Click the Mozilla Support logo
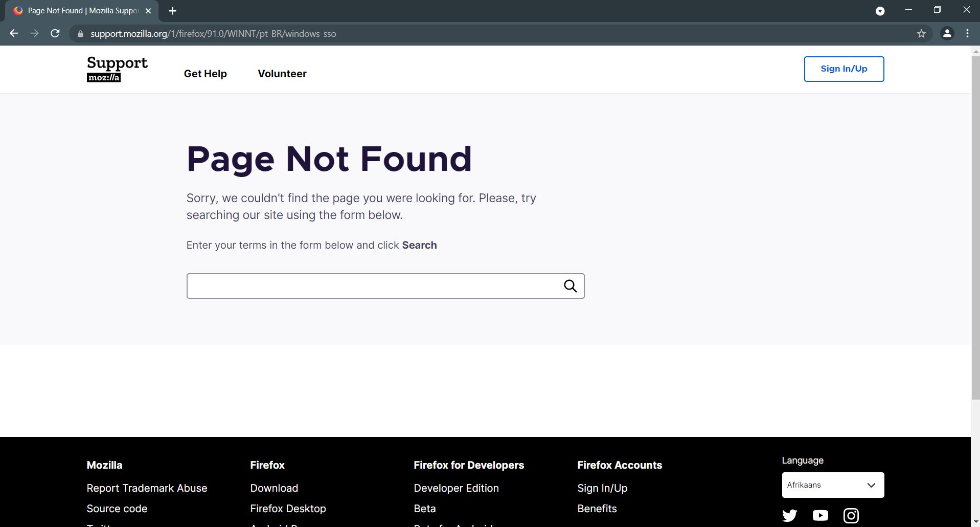 (117, 69)
